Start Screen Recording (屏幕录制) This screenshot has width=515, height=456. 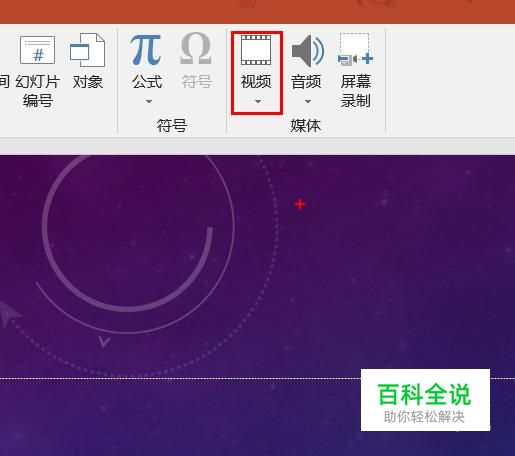click(x=356, y=71)
